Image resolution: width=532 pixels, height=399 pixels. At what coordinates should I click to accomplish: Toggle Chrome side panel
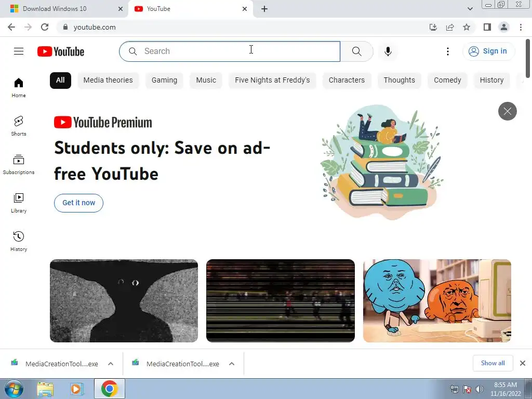click(487, 27)
